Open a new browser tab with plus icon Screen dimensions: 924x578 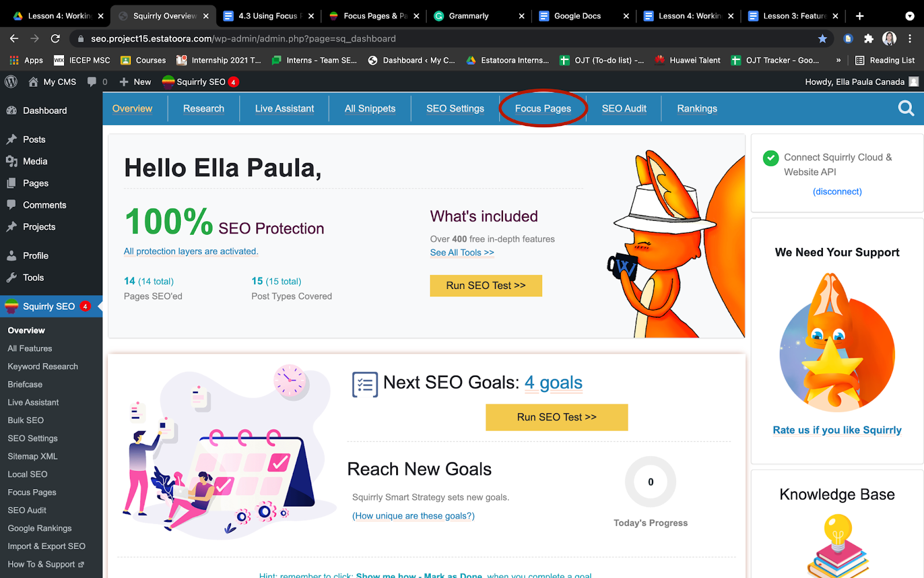[860, 16]
